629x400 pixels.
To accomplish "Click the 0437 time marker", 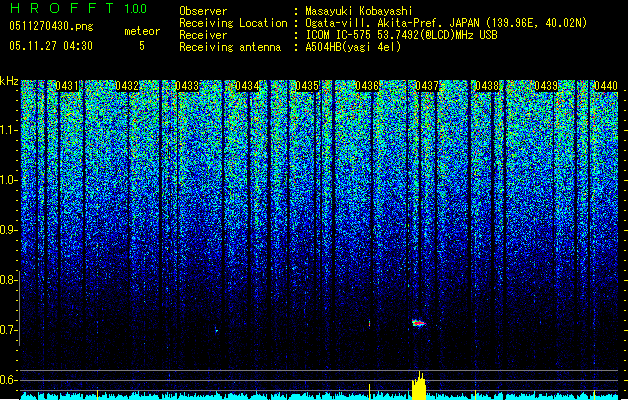I will pyautogui.click(x=427, y=86).
